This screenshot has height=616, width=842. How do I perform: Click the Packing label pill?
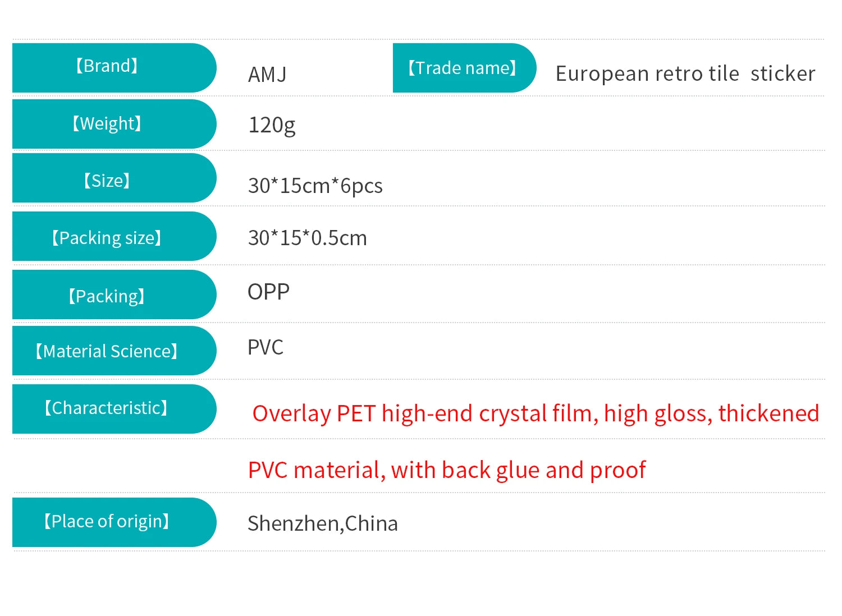click(x=107, y=296)
